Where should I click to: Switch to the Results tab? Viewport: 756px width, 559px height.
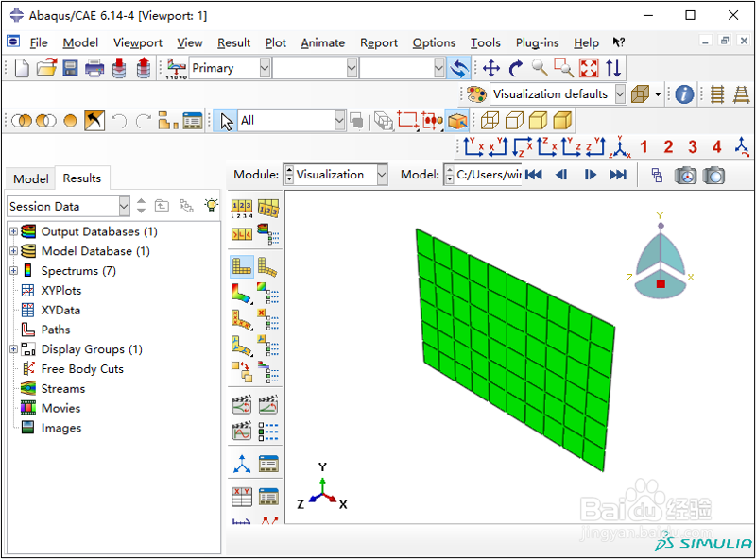tap(82, 178)
